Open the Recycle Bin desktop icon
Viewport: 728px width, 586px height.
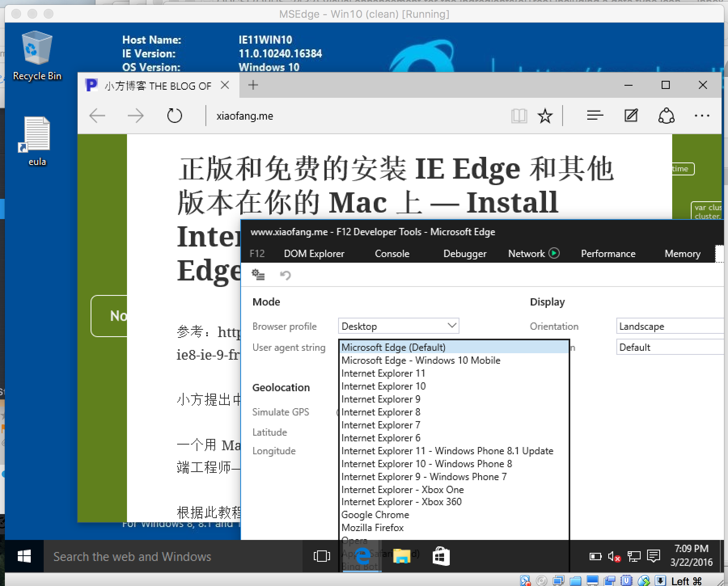pos(37,56)
